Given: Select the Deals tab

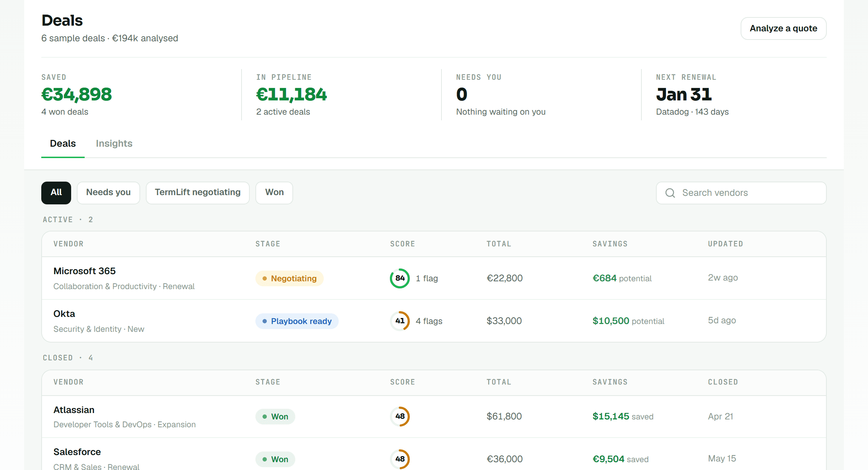Looking at the screenshot, I should 63,143.
